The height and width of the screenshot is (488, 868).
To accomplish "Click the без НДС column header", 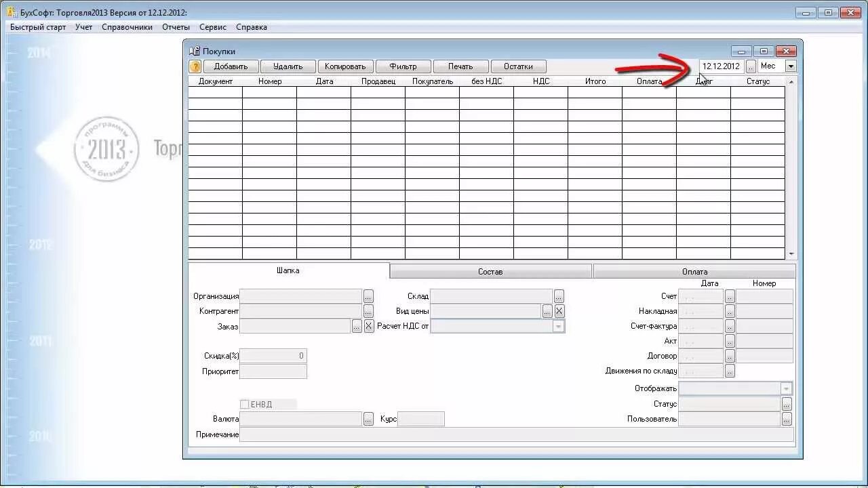I will tap(487, 81).
